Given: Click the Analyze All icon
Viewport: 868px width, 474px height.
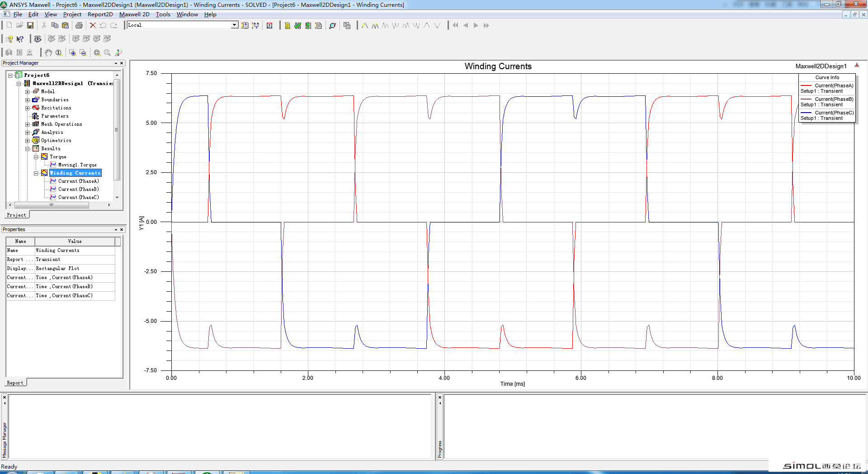Looking at the screenshot, I should [x=308, y=25].
